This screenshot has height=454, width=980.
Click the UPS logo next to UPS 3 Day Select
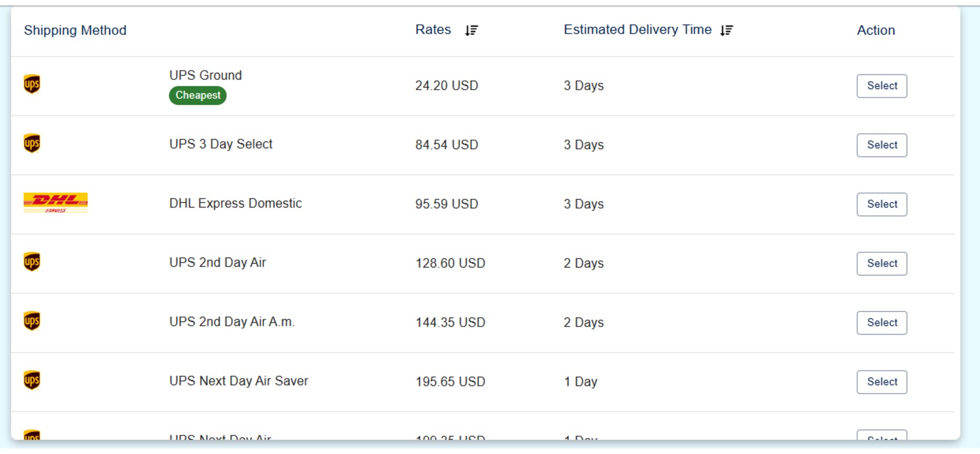coord(32,142)
